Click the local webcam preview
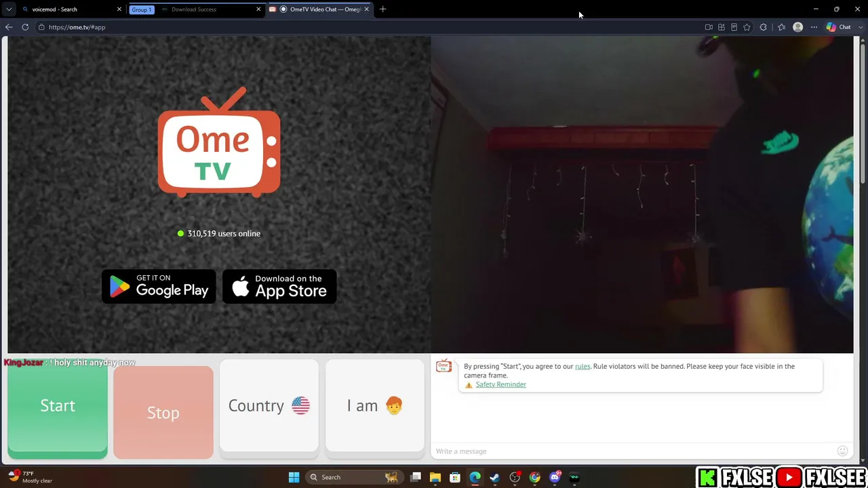Viewport: 868px width, 488px height. click(x=642, y=195)
